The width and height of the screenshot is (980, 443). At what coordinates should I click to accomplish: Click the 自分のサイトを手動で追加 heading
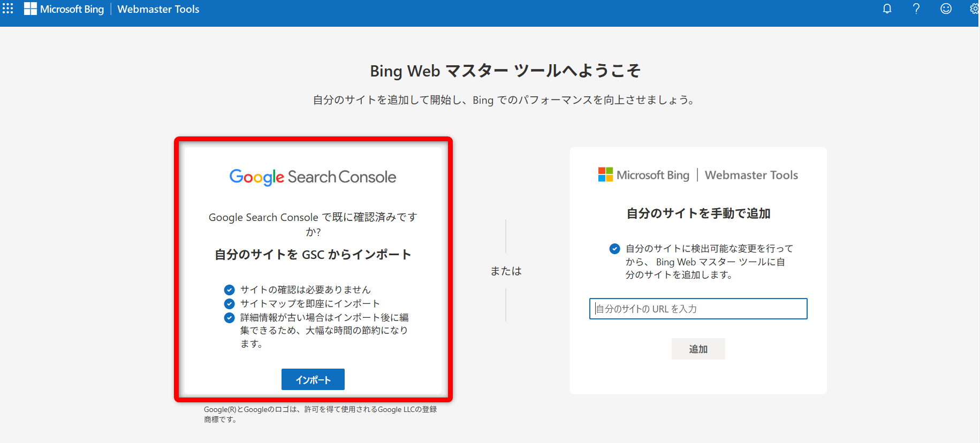click(698, 213)
